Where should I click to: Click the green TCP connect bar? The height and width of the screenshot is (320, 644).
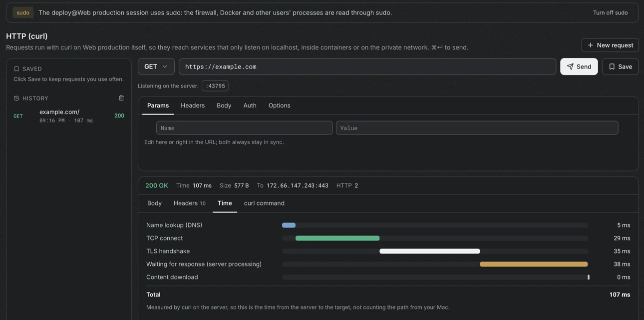tap(337, 238)
